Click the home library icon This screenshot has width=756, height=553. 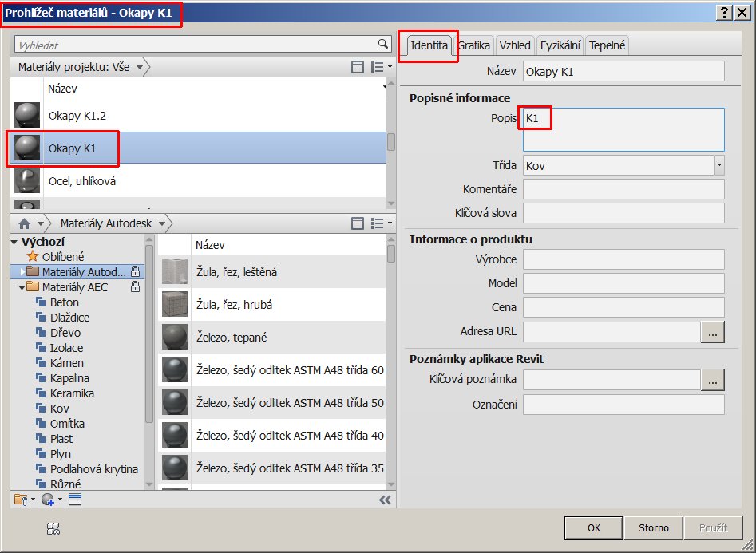click(24, 223)
